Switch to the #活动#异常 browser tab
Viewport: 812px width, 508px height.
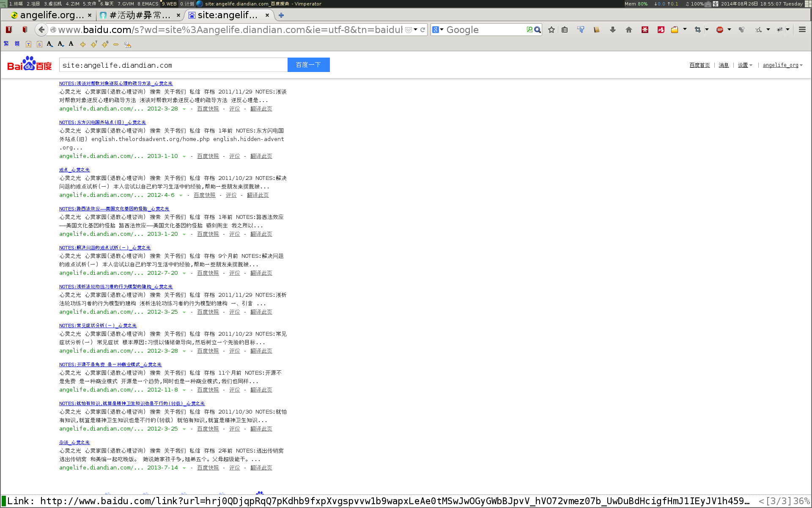(x=140, y=15)
